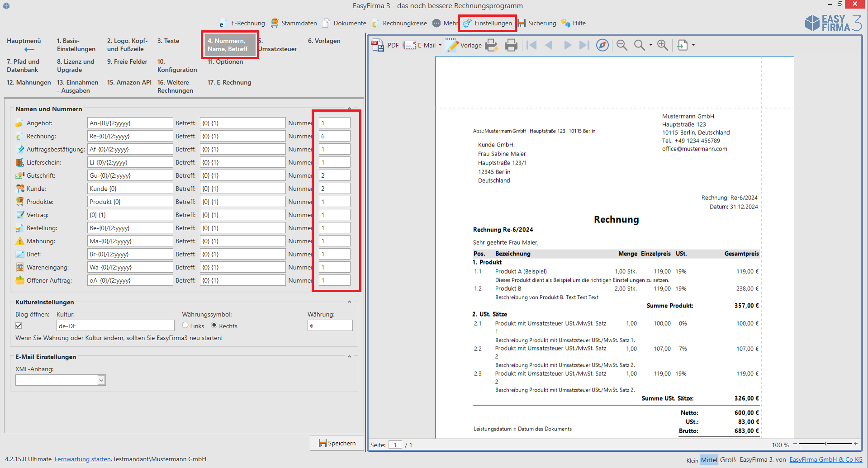Click Fernwartung starten link
868x468 pixels.
(83, 459)
